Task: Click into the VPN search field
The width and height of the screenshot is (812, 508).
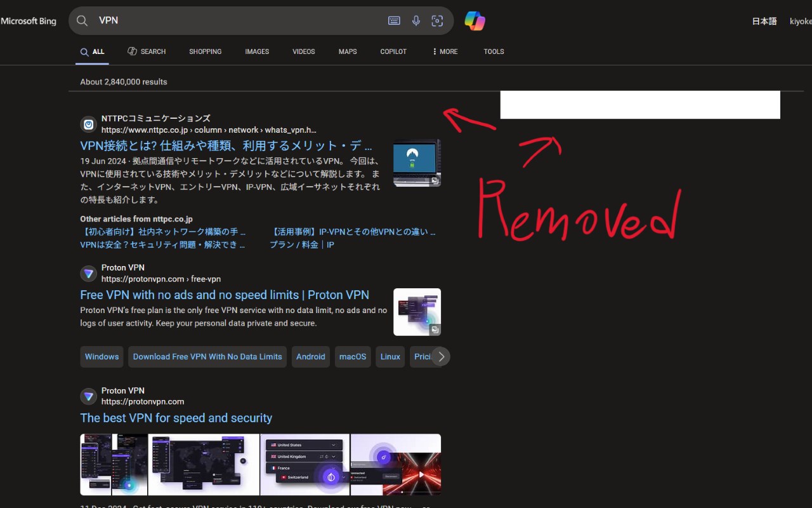Action: click(238, 20)
